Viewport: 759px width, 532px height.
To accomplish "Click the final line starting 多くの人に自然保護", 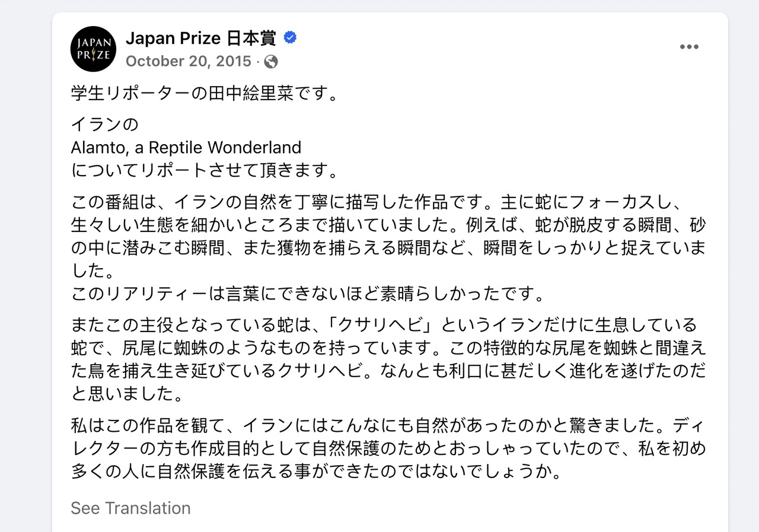I will coord(316,472).
